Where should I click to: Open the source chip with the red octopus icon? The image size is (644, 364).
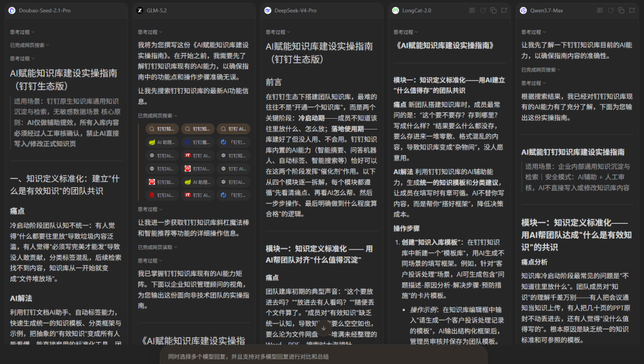click(x=162, y=195)
